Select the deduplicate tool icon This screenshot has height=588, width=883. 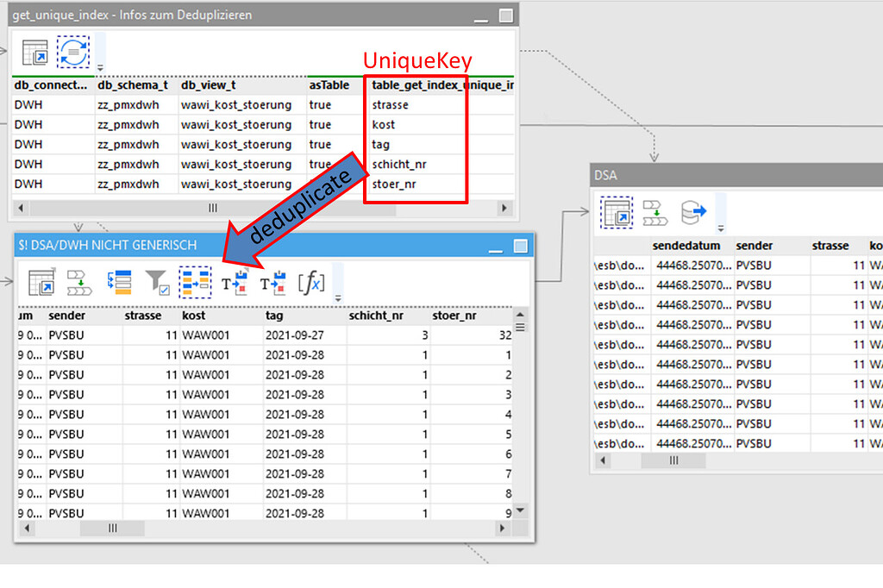pyautogui.click(x=196, y=282)
